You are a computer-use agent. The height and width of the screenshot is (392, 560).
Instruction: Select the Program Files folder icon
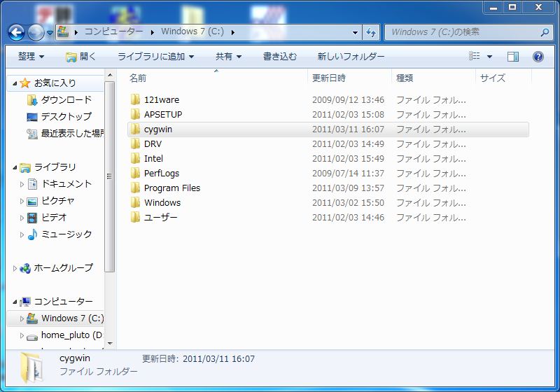tap(136, 188)
